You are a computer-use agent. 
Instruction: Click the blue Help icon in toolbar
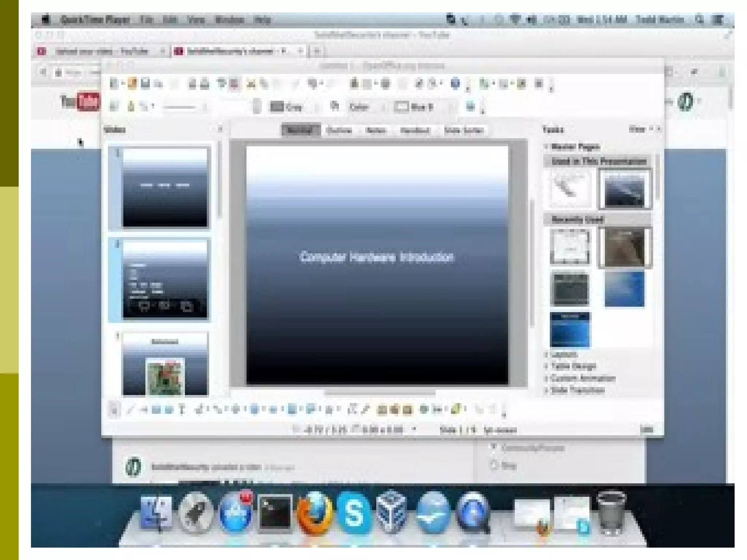tap(455, 84)
